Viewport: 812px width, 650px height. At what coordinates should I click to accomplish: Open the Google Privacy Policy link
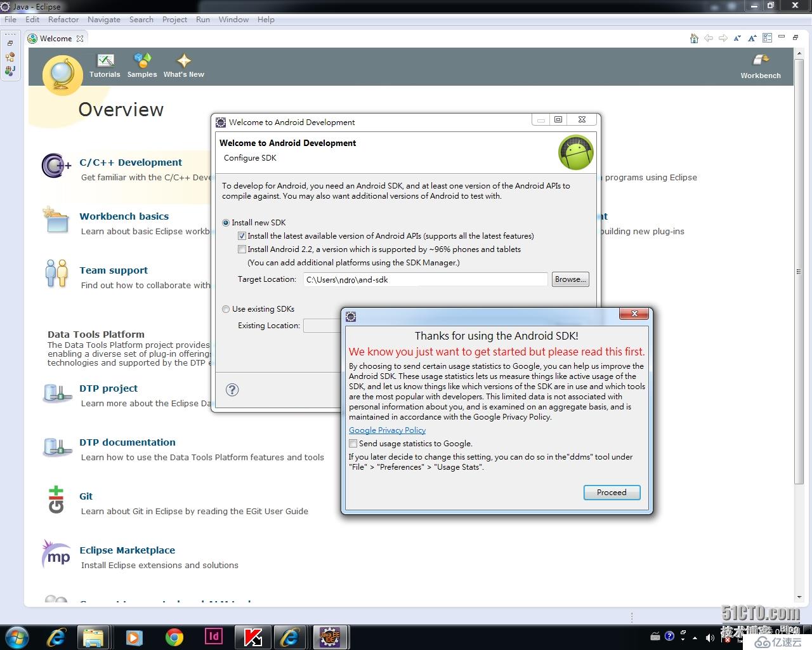(387, 430)
